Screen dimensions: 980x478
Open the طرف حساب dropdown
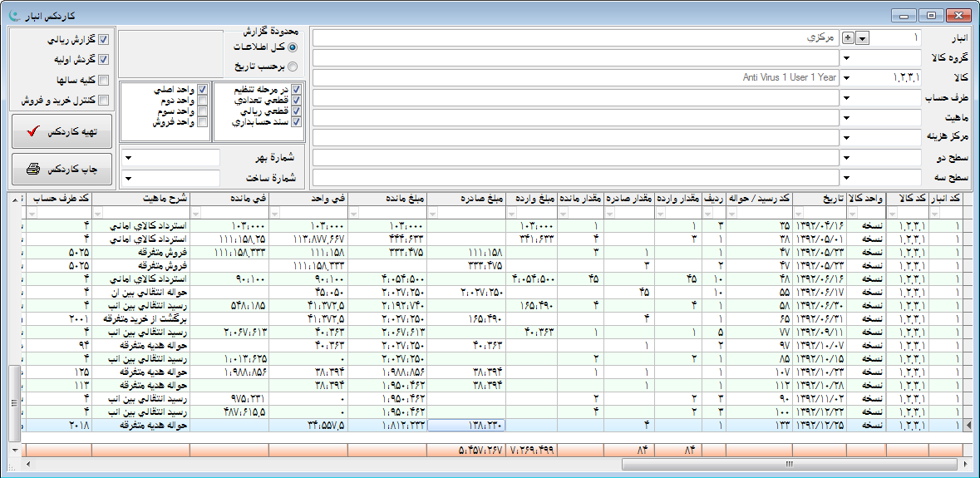(x=847, y=98)
